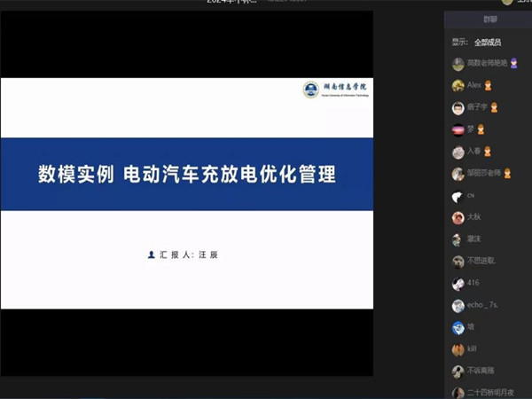This screenshot has height=399, width=532.
Task: Click the avatar of member 入春
Action: [458, 152]
